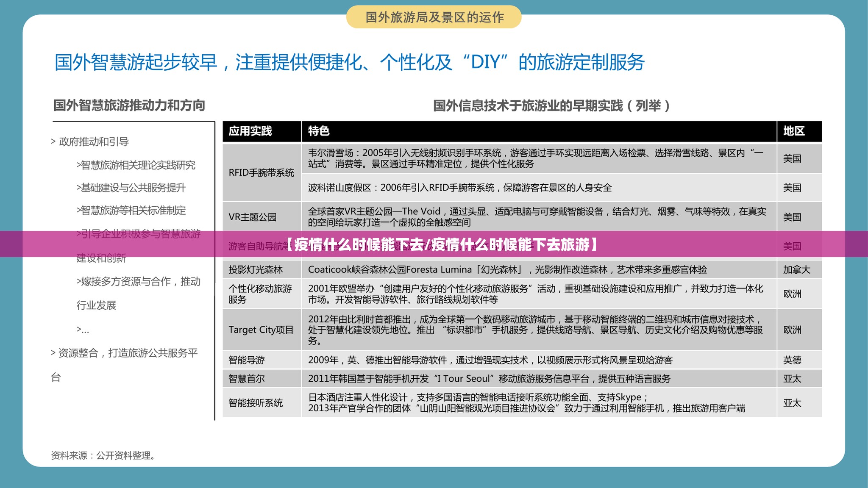Select 智慧旅游等相关标准制定 item
Screen dimensions: 868x488
point(131,211)
